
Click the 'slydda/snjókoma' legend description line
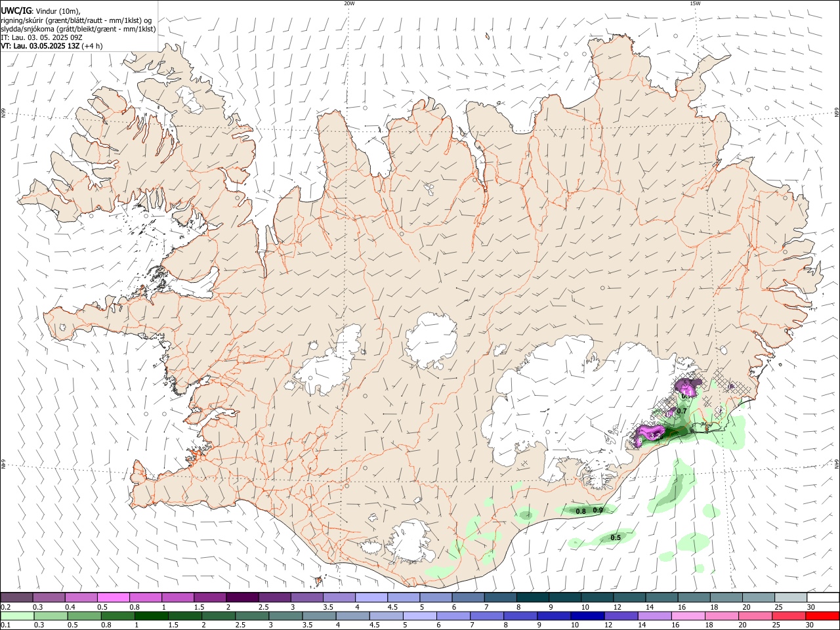pyautogui.click(x=78, y=29)
